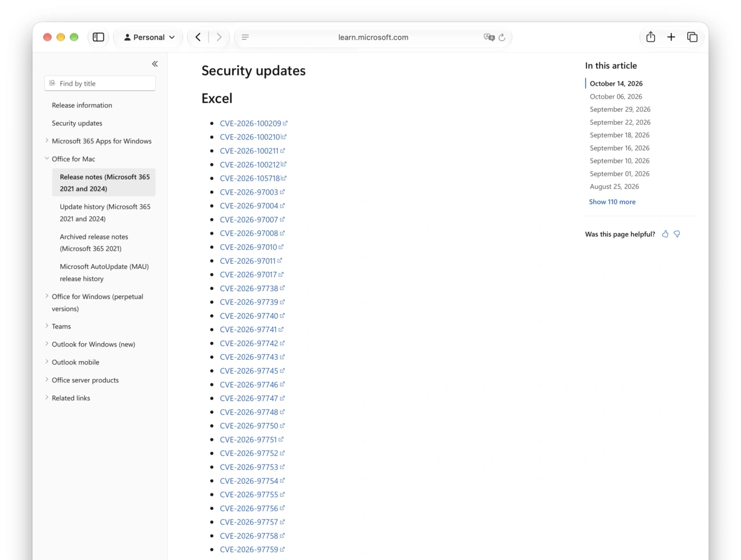Reload the learn.microsoft.com page
Image resolution: width=741 pixels, height=560 pixels.
coord(502,37)
